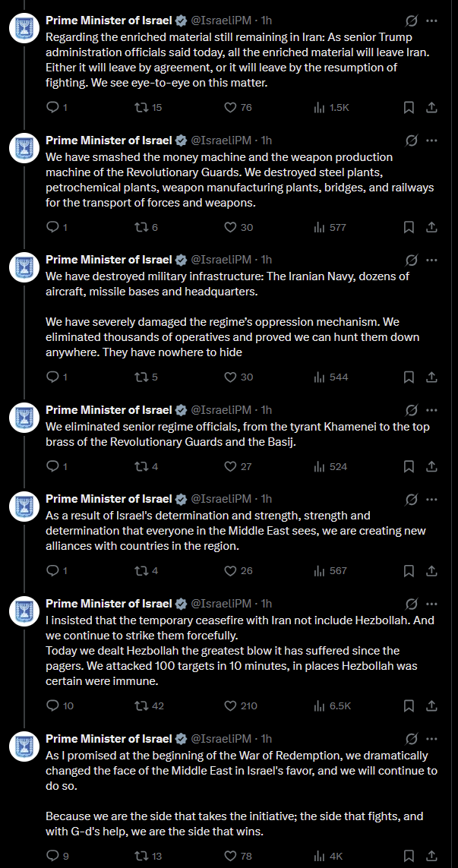Image resolution: width=458 pixels, height=868 pixels.
Task: View analytics of the Hezbollah ceasefire tweet
Action: point(320,705)
